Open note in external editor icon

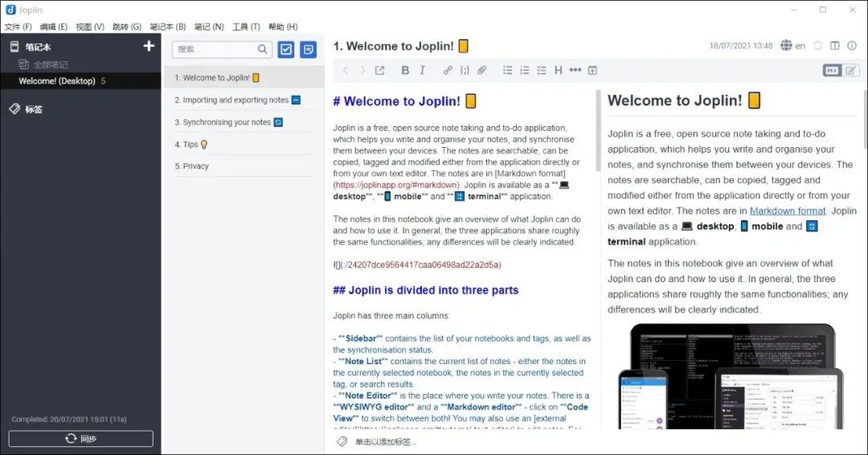[x=380, y=71]
